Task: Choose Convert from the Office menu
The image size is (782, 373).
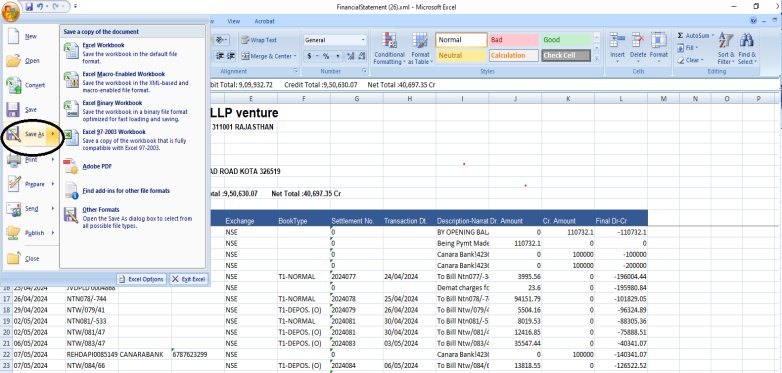Action: tap(30, 85)
